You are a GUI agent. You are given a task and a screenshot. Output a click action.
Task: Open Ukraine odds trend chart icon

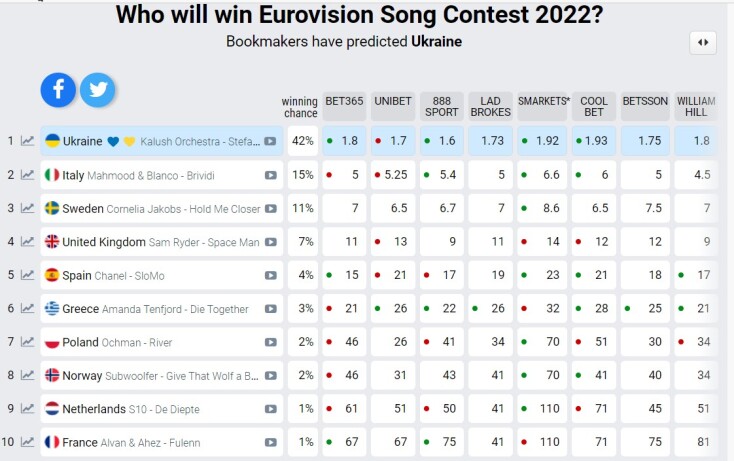click(28, 141)
